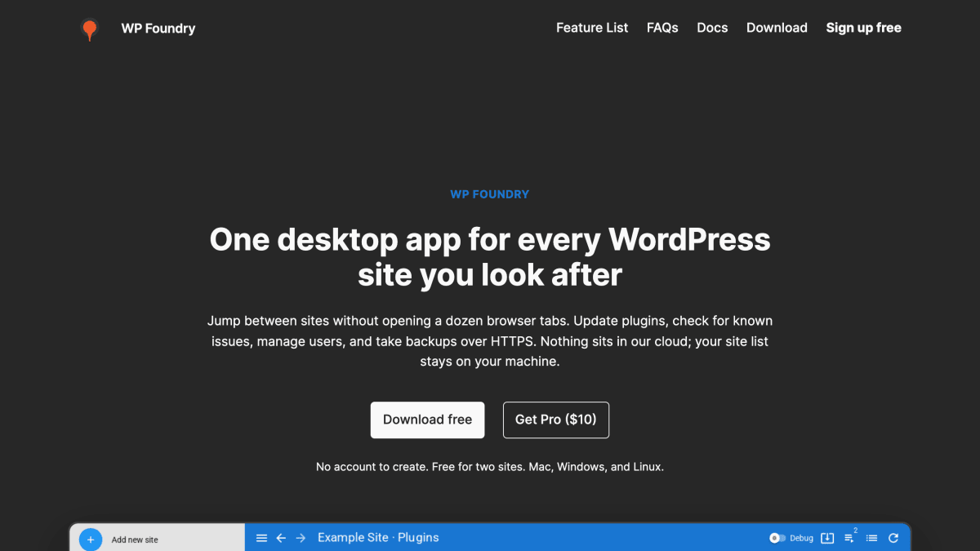
Task: Click the No account to create note
Action: (x=490, y=467)
